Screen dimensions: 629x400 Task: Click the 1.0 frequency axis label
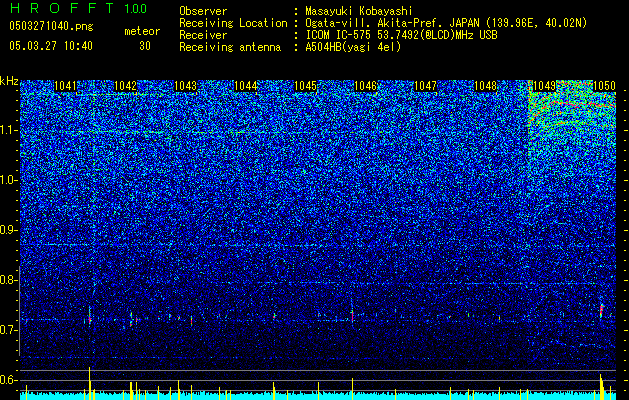[8, 180]
